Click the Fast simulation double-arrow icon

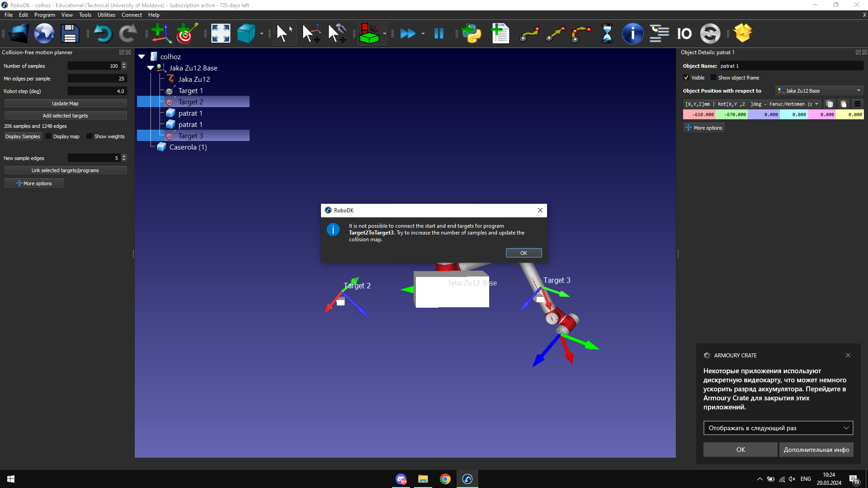click(408, 33)
